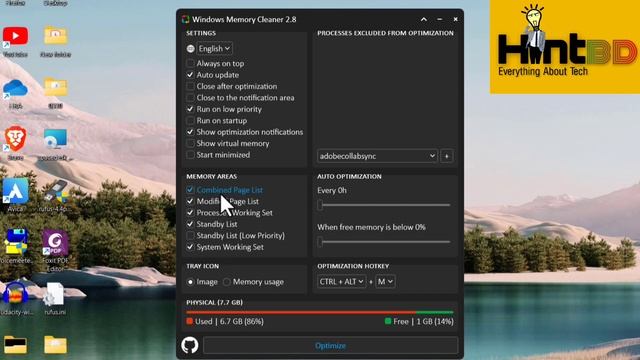Viewport: 640px width, 360px height.
Task: Click the Processes excluded list area
Action: click(x=385, y=93)
